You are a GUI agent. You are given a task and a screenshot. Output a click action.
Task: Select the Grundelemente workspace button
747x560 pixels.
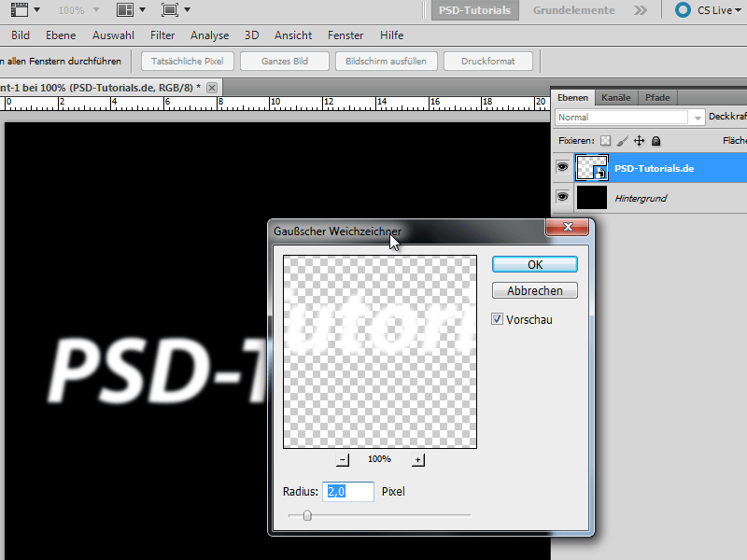[573, 10]
